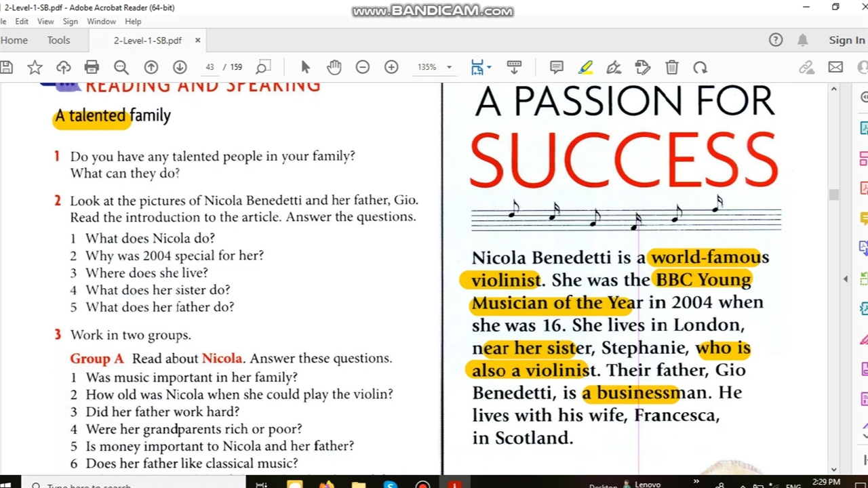Close the 2-Level-1-SB.pdf tab
Viewport: 868px width, 488px height.
(x=197, y=40)
